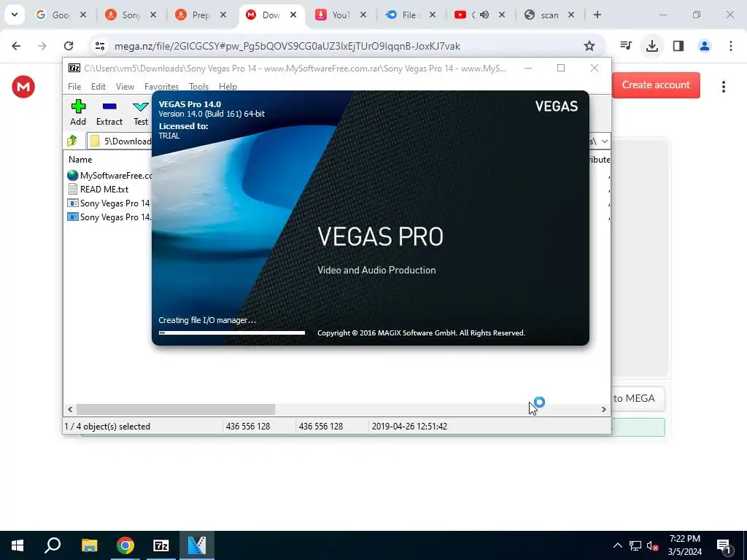Reload the current page
747x560 pixels.
pyautogui.click(x=69, y=46)
